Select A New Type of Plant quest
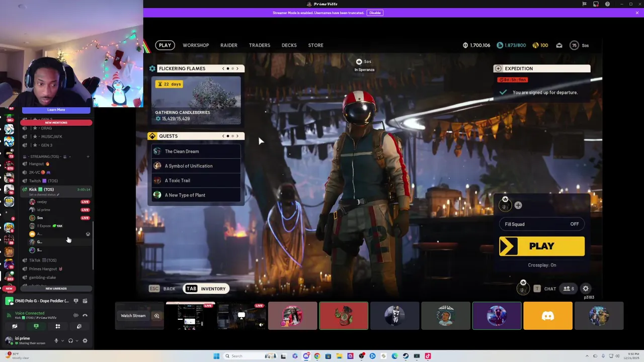 (196, 195)
